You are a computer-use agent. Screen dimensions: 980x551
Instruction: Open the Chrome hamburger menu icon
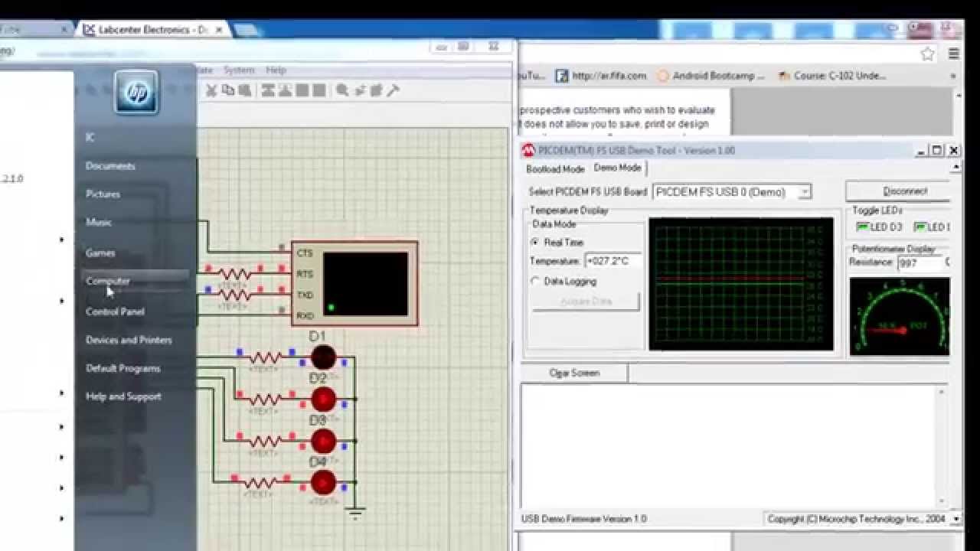tap(954, 54)
